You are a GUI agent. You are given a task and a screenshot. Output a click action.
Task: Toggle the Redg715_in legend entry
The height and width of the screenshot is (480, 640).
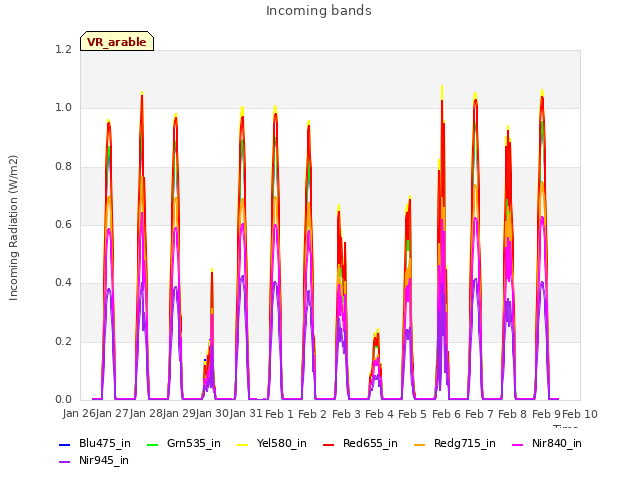coord(455,443)
